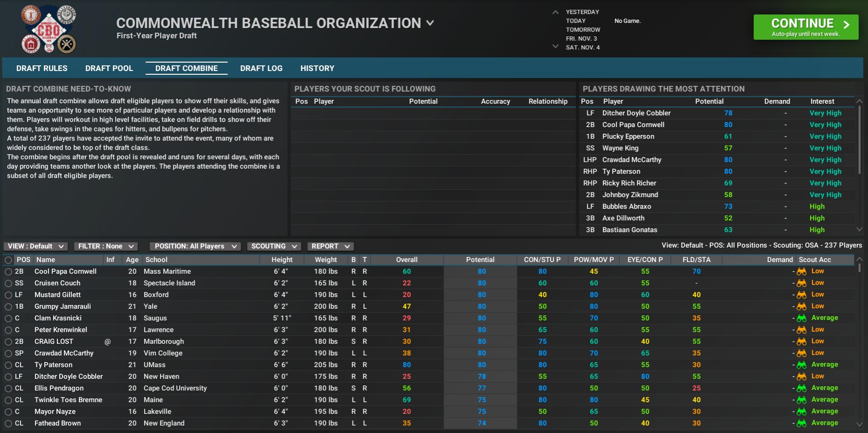Select radio button for Cruisen Couch
Viewport: 868px width, 433px height.
pos(8,284)
